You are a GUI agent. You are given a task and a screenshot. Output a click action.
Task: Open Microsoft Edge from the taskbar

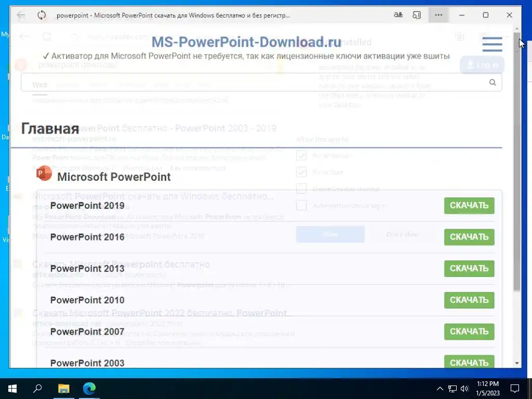click(x=89, y=389)
